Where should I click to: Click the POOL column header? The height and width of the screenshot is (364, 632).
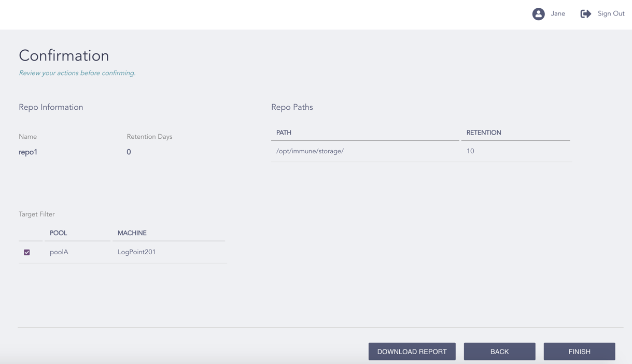(58, 233)
